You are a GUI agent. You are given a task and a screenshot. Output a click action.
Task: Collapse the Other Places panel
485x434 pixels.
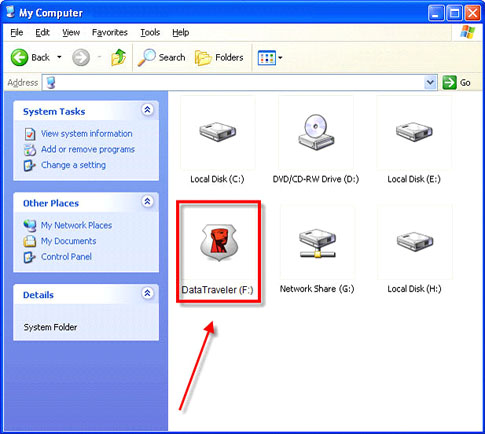coord(147,201)
